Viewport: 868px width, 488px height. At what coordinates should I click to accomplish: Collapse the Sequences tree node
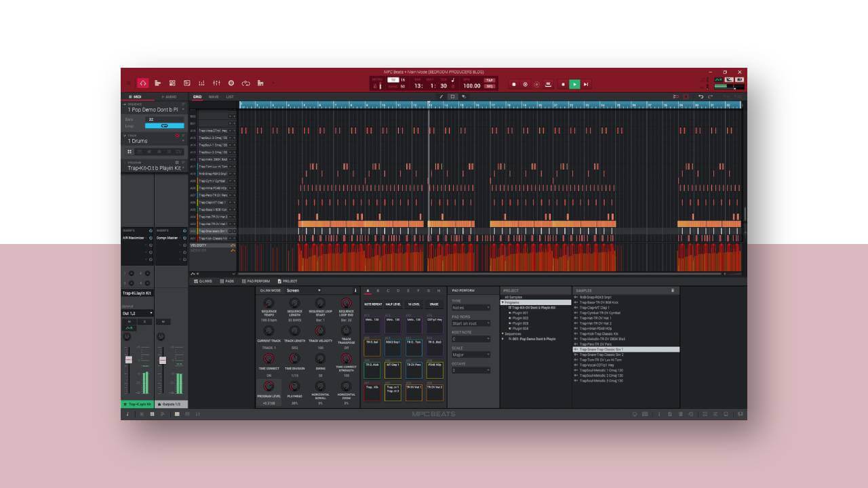tap(502, 333)
